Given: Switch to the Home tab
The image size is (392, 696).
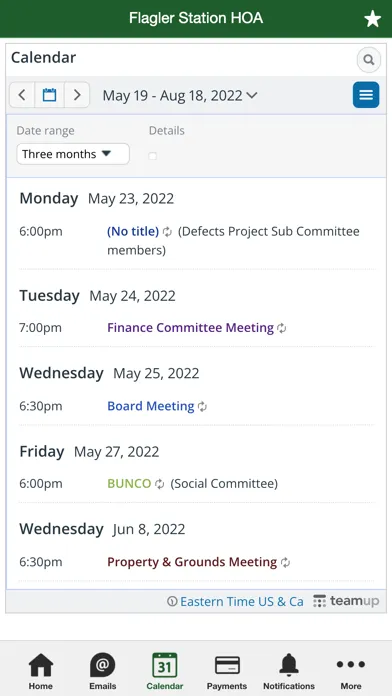Looking at the screenshot, I should (41, 672).
